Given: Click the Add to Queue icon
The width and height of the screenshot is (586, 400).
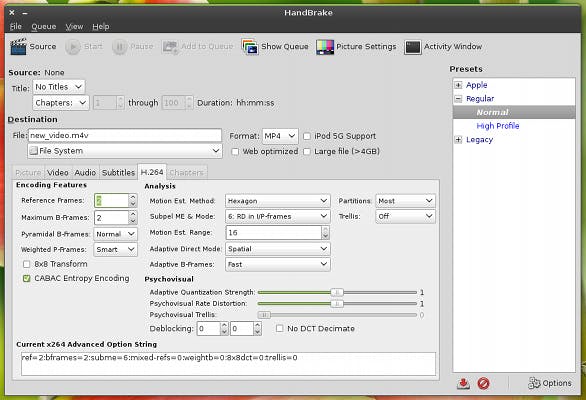Looking at the screenshot, I should (170, 47).
